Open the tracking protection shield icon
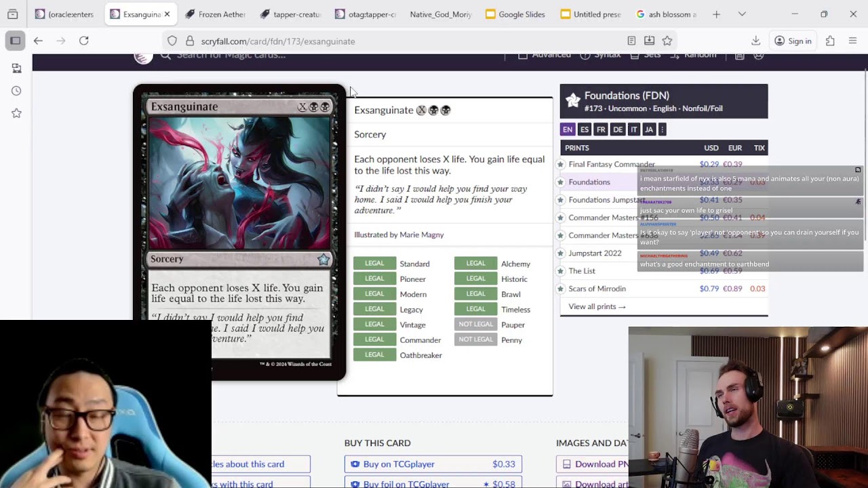Viewport: 868px width, 488px height. 172,41
